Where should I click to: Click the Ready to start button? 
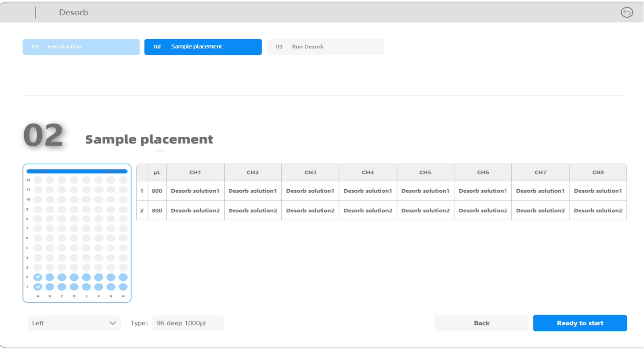(x=579, y=323)
